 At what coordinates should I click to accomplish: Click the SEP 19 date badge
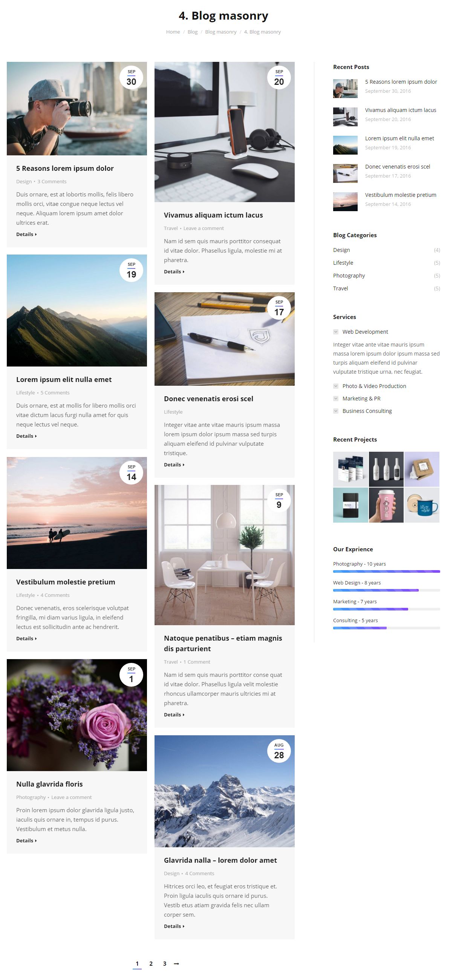click(131, 270)
